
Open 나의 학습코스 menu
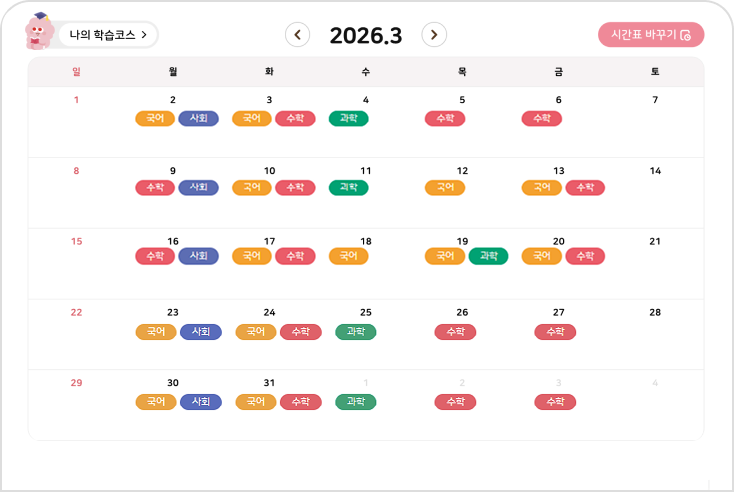tap(108, 35)
